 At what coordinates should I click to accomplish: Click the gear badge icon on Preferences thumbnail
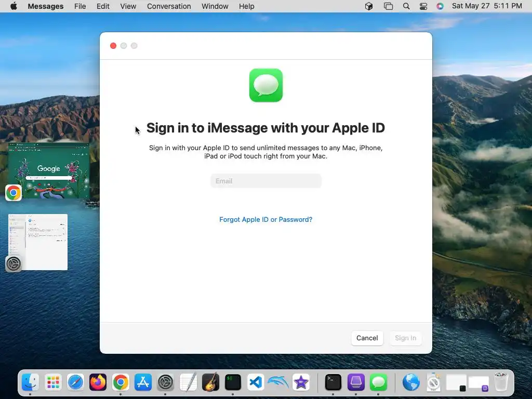14,264
